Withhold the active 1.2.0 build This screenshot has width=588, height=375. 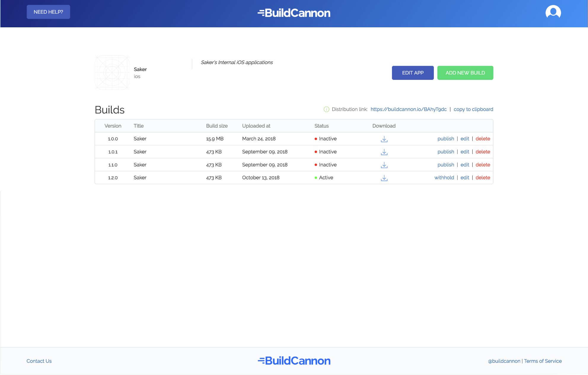point(444,178)
